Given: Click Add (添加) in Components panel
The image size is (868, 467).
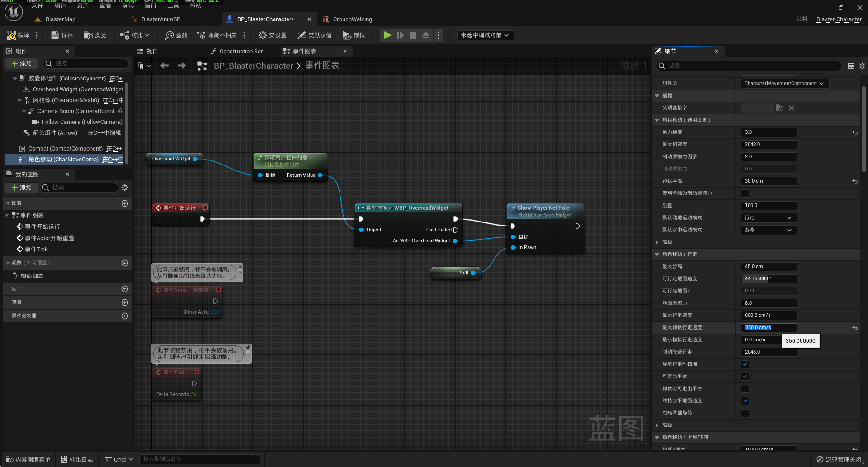Looking at the screenshot, I should (x=22, y=64).
